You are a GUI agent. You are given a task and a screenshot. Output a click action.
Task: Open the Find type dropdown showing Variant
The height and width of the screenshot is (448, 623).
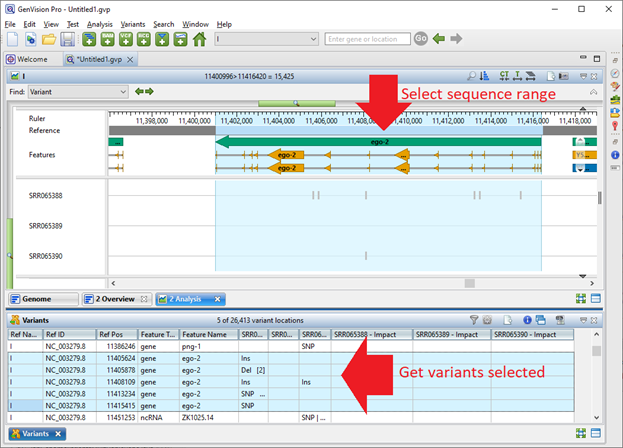[x=78, y=92]
